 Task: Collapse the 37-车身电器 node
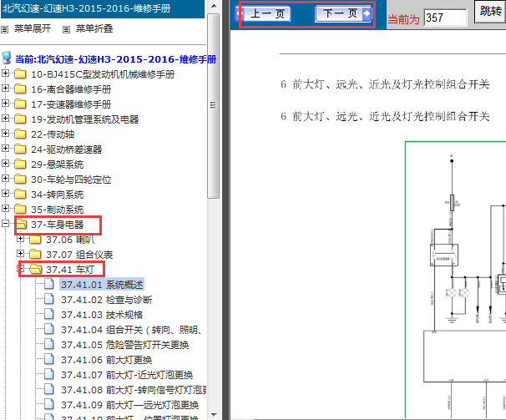5,224
